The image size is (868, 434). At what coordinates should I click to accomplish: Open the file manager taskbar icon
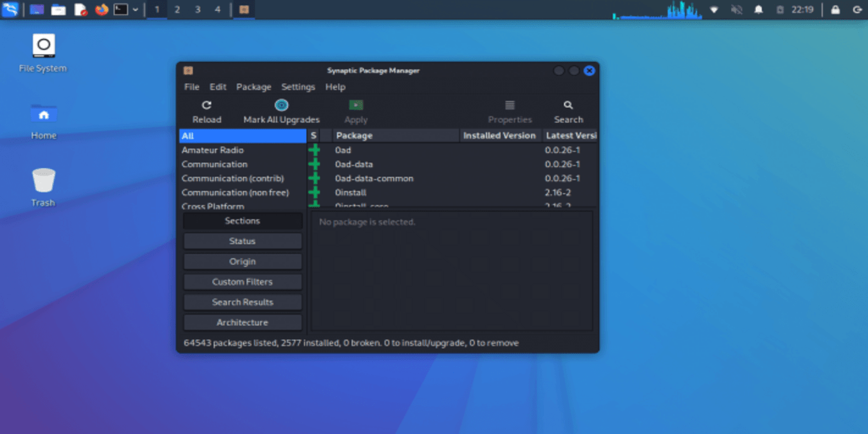coord(58,9)
